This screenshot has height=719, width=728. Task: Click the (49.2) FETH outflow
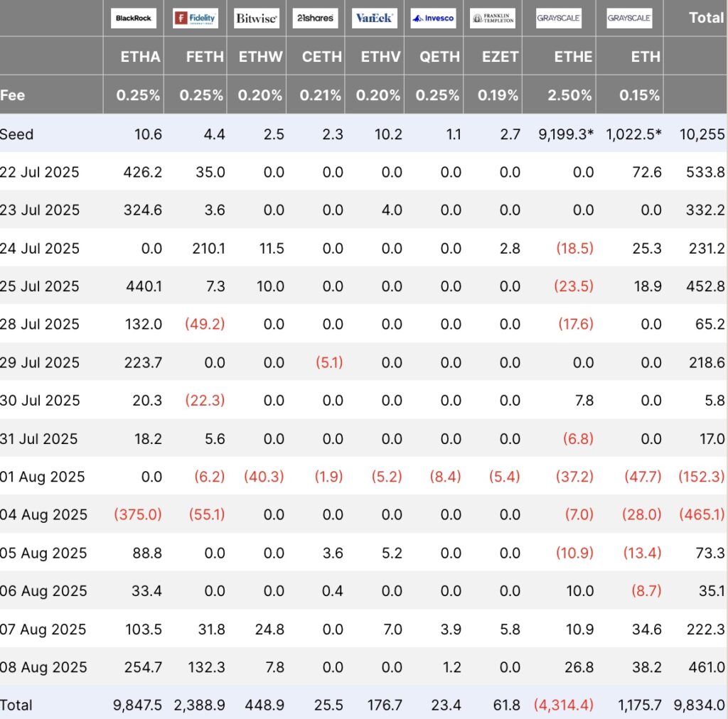[205, 324]
